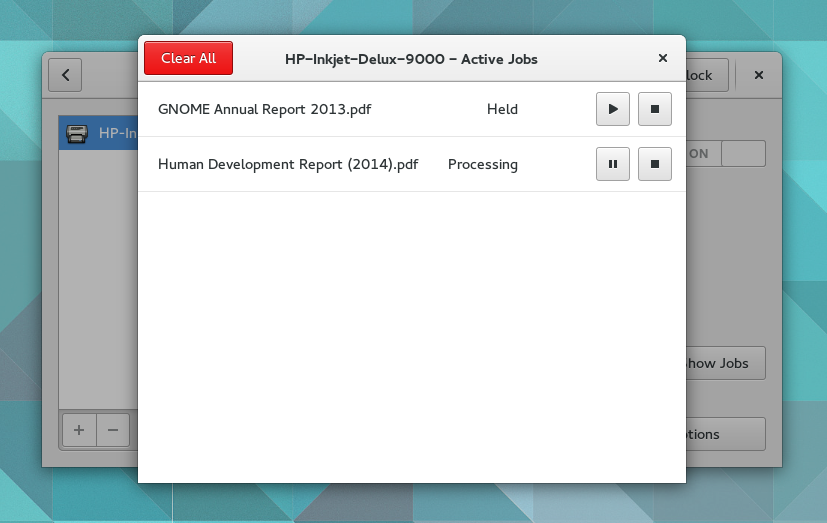Click the HP-Inkjet-Delux-9000 Active Jobs title
This screenshot has width=827, height=523.
(411, 59)
